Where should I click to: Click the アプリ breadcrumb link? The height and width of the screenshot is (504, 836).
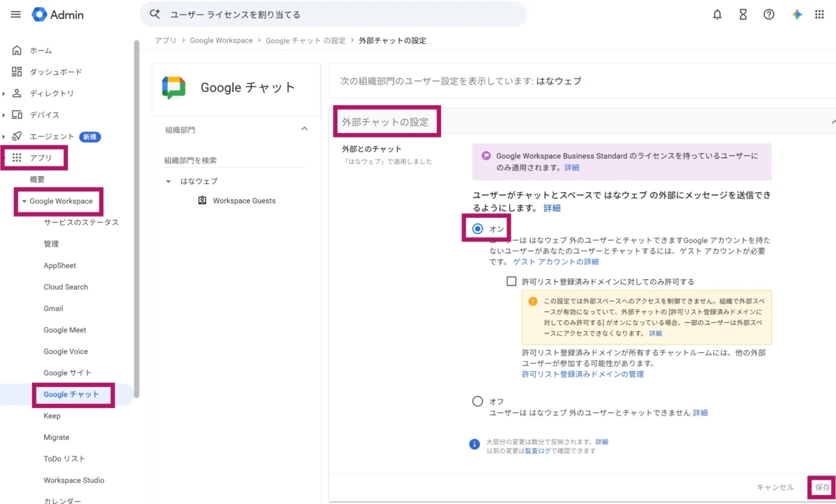[166, 40]
